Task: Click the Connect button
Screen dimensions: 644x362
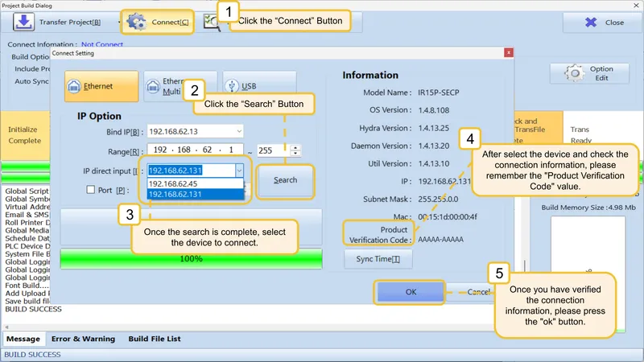Action: click(x=158, y=23)
